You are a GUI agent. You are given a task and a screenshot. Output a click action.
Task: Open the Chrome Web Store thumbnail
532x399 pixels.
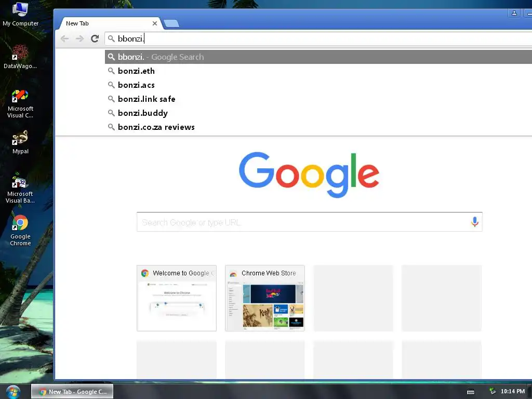(265, 298)
